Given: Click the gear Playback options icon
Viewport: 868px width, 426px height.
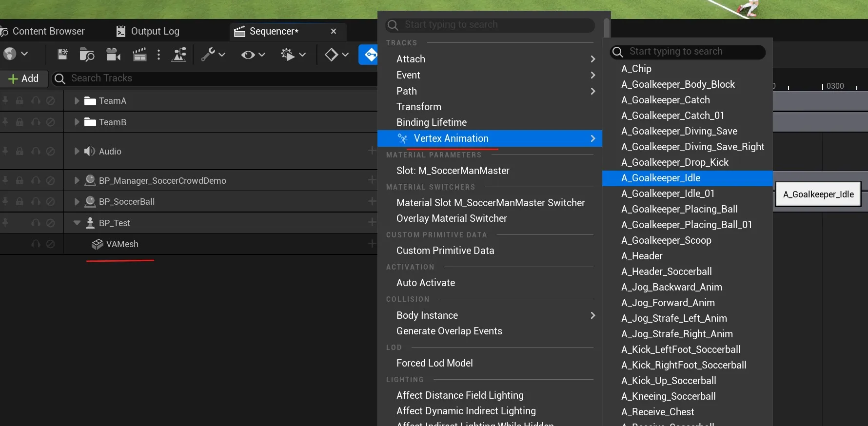Looking at the screenshot, I should coord(288,55).
